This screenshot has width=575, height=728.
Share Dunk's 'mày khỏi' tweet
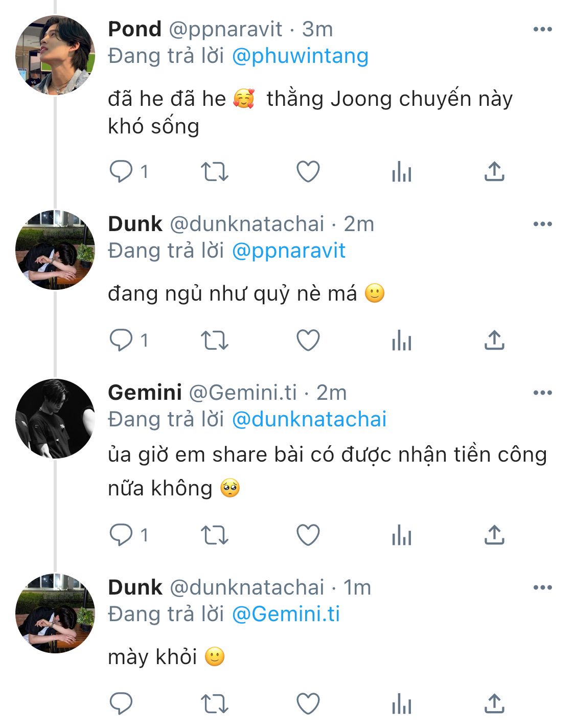[x=494, y=704]
